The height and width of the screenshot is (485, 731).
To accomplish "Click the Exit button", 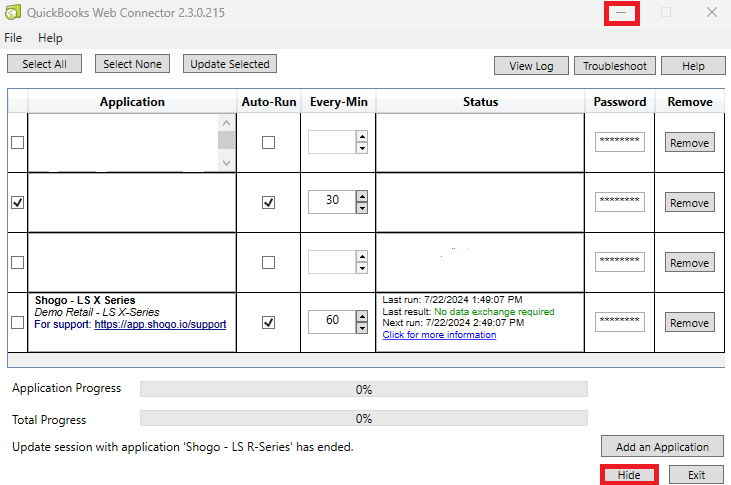I will [697, 475].
